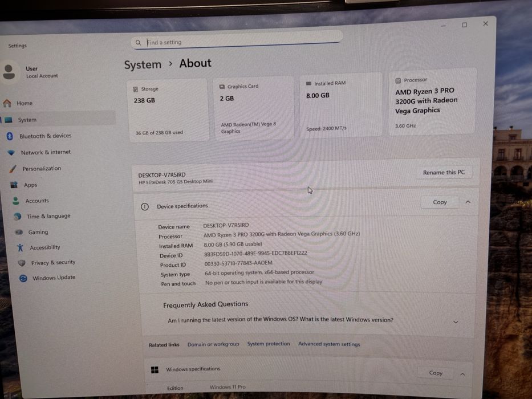Click the Home icon in sidebar
Image resolution: width=532 pixels, height=399 pixels.
7,103
